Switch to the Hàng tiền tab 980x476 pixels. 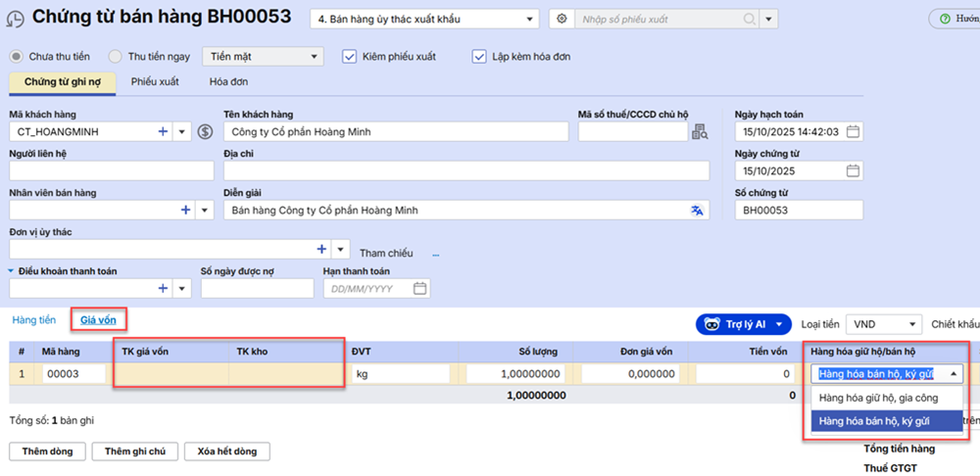[33, 320]
